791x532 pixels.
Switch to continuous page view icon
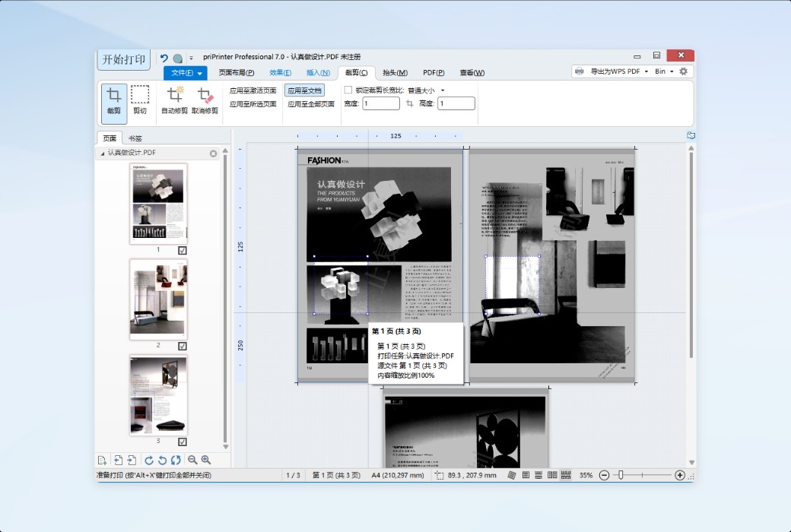[x=538, y=475]
